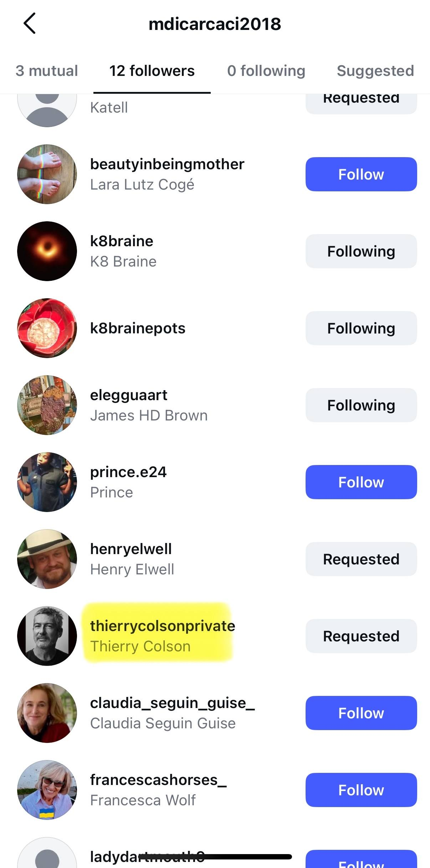Toggle Following for k8brainepots
The height and width of the screenshot is (868, 430).
(x=361, y=328)
